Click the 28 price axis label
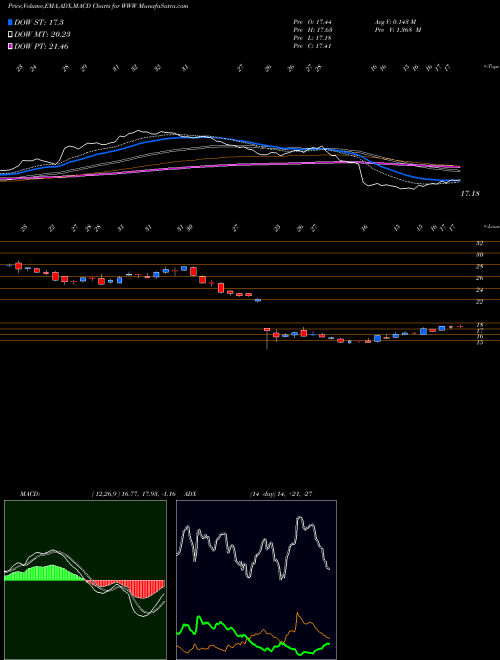500x660 pixels. click(x=479, y=266)
